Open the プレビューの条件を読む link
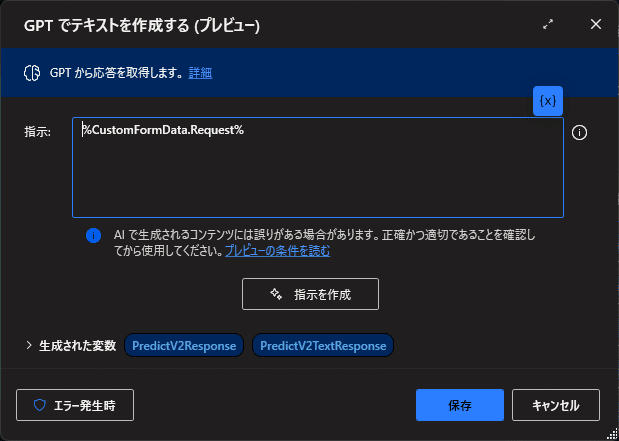Image resolution: width=619 pixels, height=441 pixels. coord(278,251)
